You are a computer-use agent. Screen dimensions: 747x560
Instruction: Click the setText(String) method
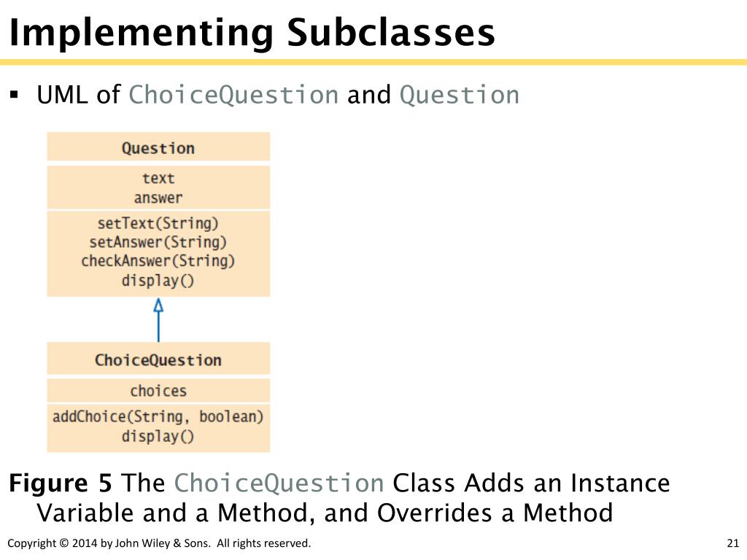(x=158, y=223)
